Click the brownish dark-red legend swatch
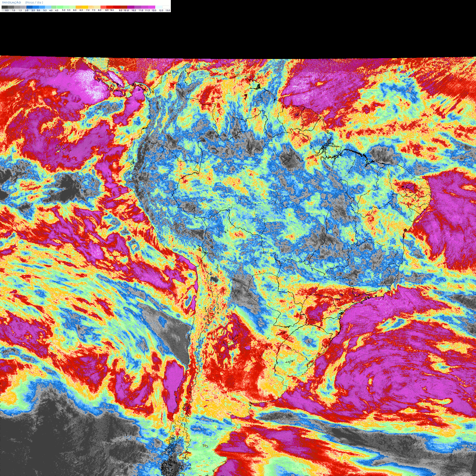Screen dimensions: 476x476 click(124, 7)
